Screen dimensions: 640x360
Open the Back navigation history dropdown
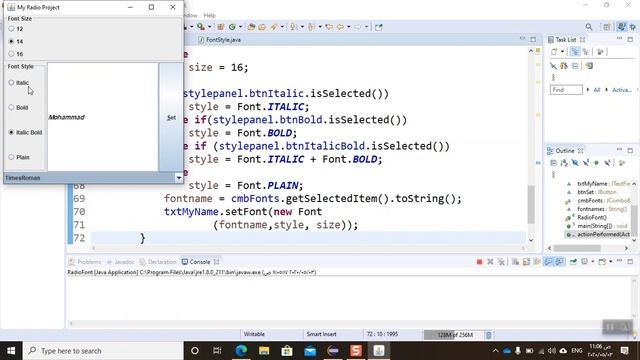349,27
